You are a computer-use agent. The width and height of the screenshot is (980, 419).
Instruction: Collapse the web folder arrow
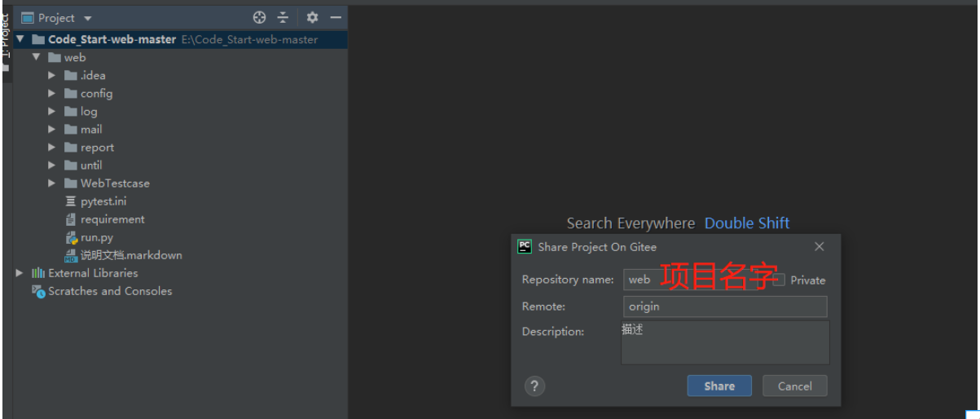(36, 57)
